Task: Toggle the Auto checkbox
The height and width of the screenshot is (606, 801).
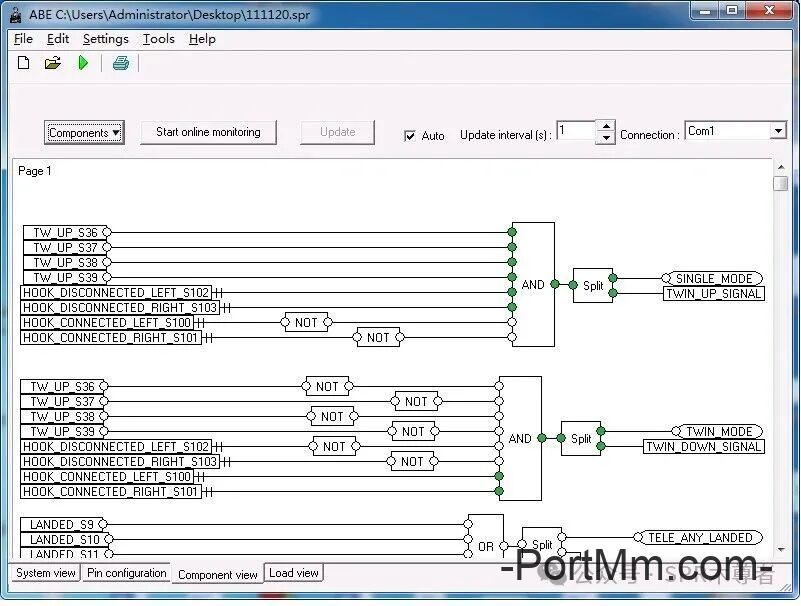Action: [x=410, y=135]
